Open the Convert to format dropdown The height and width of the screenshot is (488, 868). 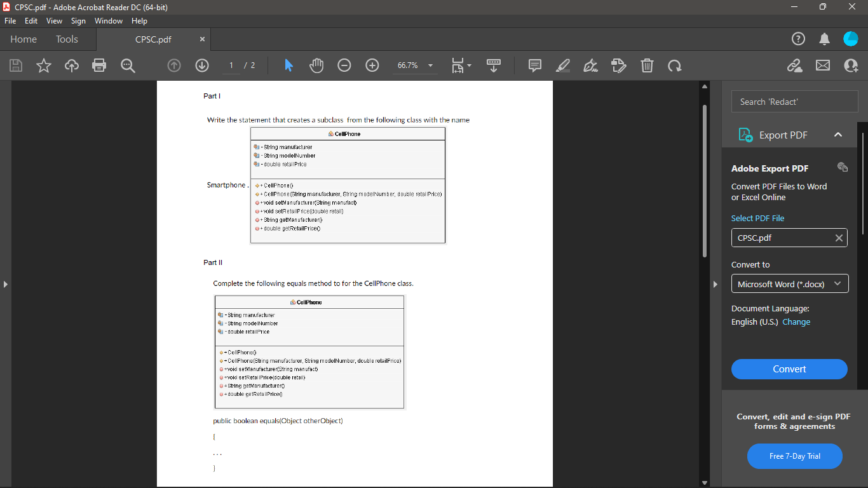click(789, 283)
